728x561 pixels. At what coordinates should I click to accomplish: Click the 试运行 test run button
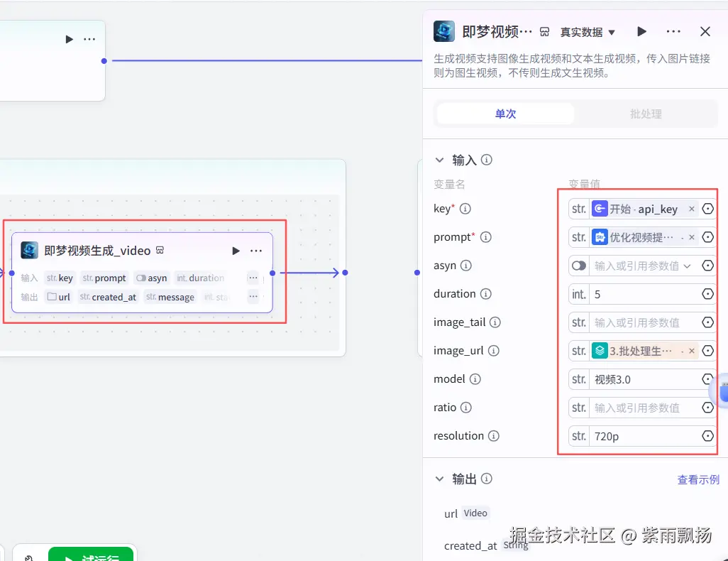pos(91,555)
